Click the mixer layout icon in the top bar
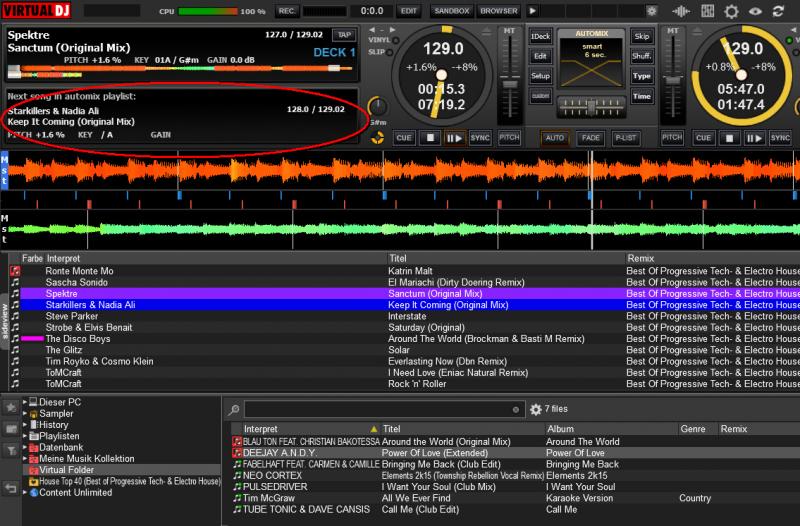 (x=708, y=11)
